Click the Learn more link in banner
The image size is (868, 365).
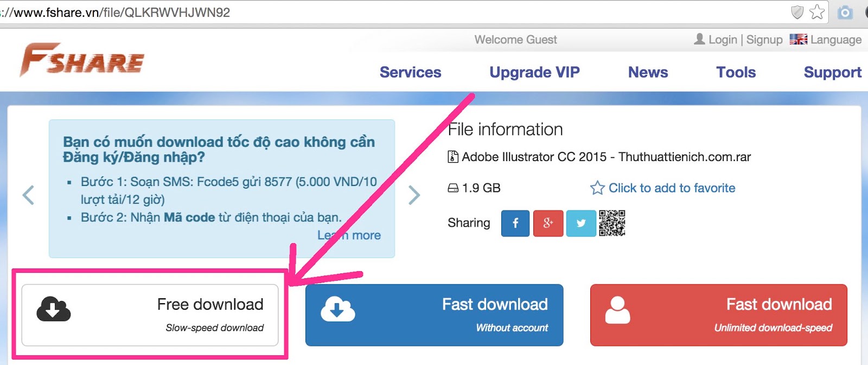coord(349,235)
